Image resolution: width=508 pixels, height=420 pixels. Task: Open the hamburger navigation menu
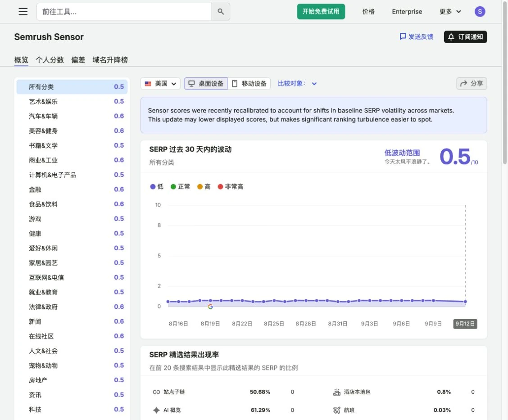tap(23, 12)
